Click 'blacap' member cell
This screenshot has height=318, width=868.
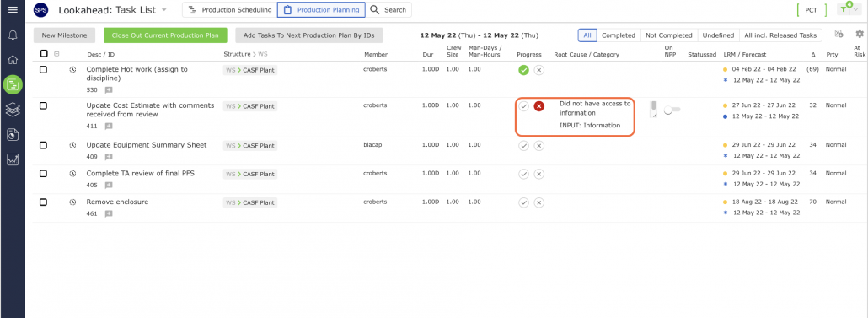pos(372,144)
